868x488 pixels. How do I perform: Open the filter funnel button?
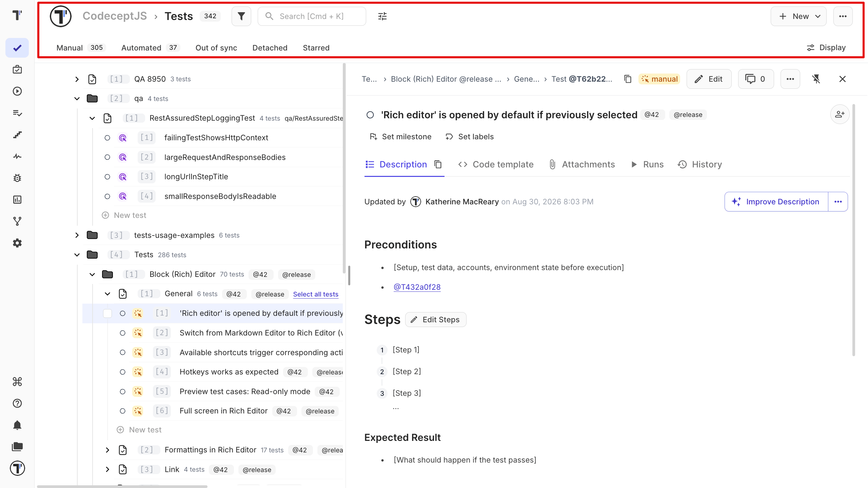241,16
